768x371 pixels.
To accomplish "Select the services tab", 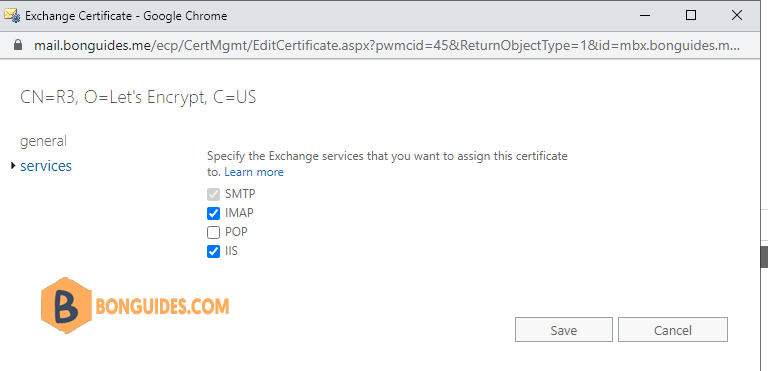I will [x=46, y=166].
